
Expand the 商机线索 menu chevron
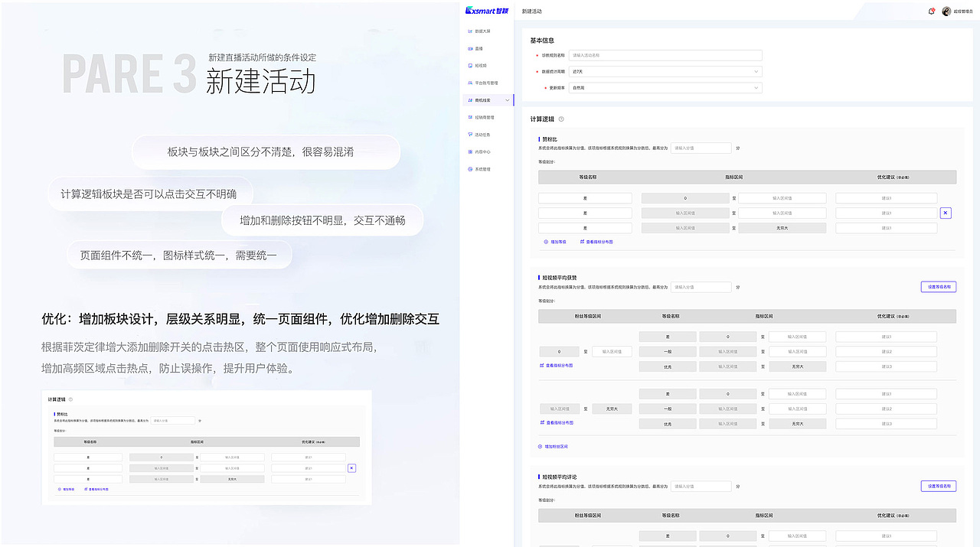click(507, 100)
